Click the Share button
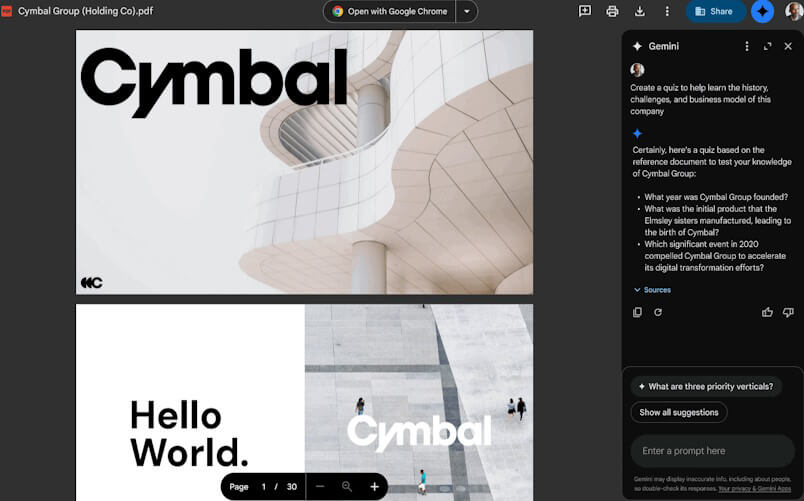Image resolution: width=804 pixels, height=501 pixels. pos(714,11)
